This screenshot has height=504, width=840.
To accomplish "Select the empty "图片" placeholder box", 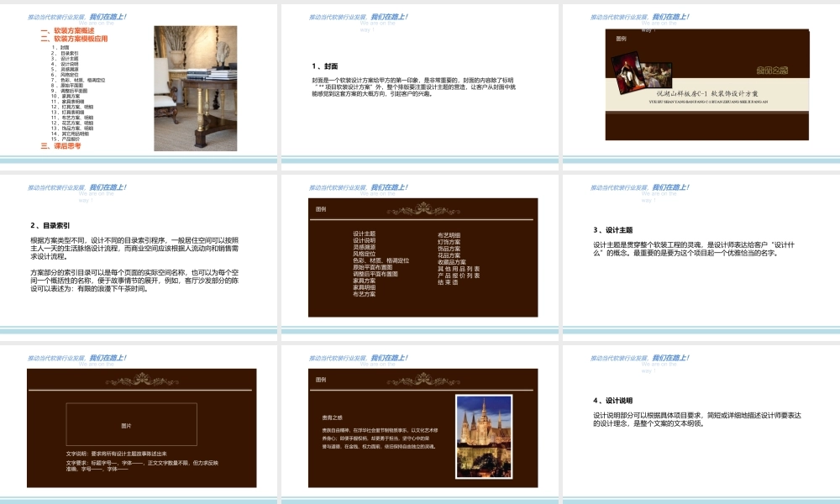I will pos(131,425).
